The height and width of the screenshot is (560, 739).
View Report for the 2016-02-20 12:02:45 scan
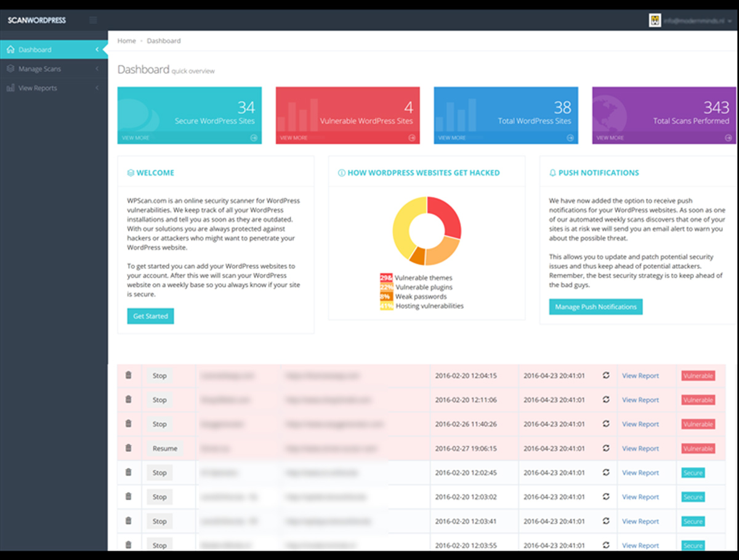(x=640, y=473)
